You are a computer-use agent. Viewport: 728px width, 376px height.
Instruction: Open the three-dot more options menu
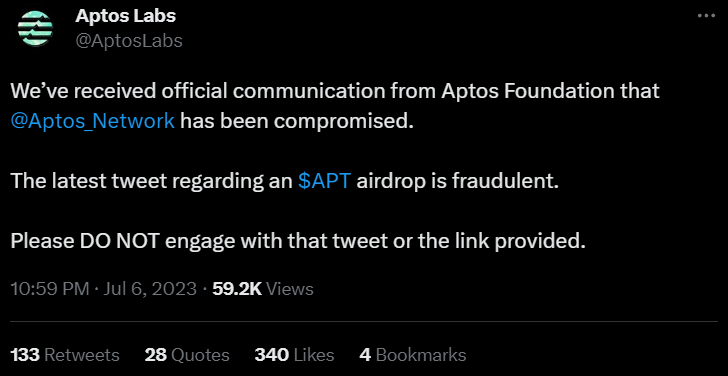707,16
